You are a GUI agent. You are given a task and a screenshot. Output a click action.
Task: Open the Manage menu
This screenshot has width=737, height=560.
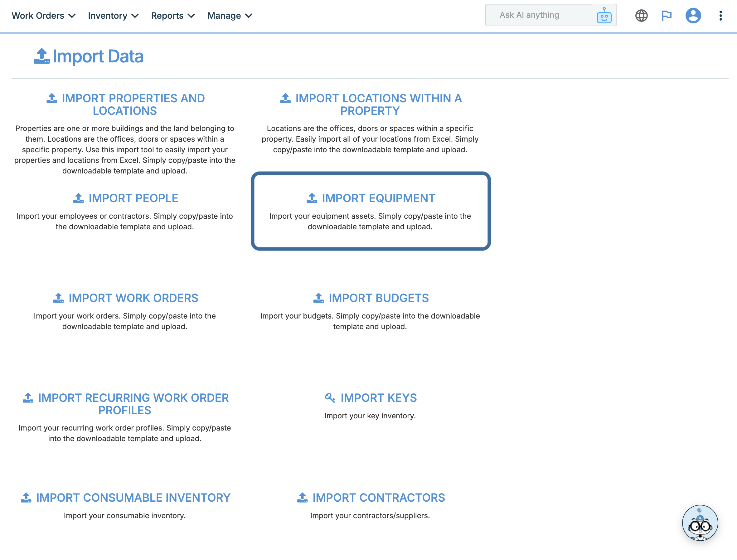[x=230, y=16]
